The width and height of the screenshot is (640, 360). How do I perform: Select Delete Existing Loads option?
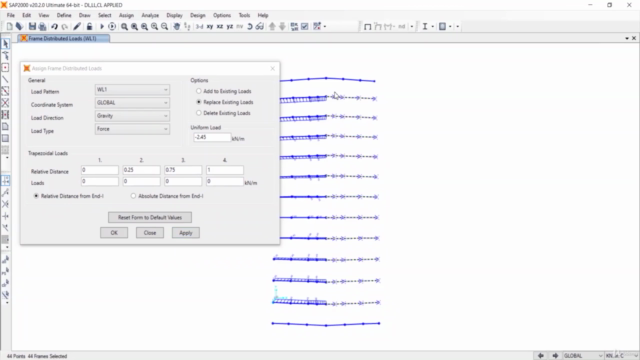(x=224, y=113)
